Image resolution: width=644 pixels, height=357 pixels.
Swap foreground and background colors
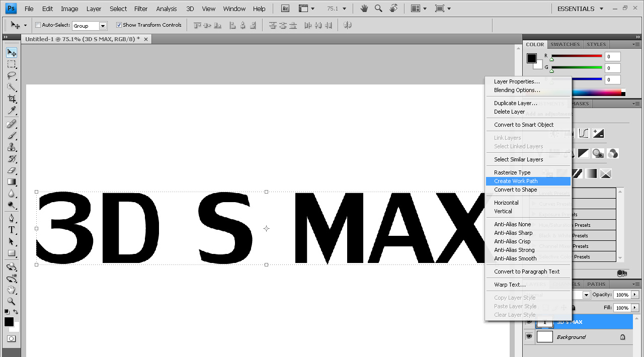click(x=16, y=313)
